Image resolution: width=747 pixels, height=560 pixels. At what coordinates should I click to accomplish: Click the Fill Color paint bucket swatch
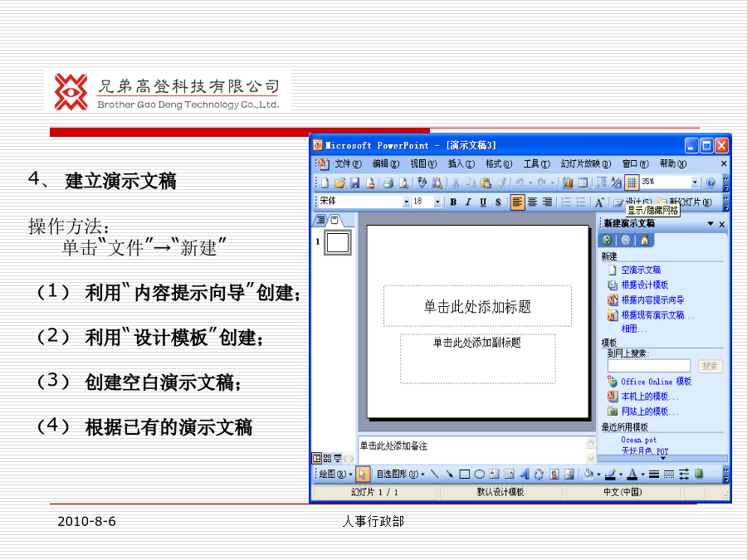pyautogui.click(x=588, y=475)
